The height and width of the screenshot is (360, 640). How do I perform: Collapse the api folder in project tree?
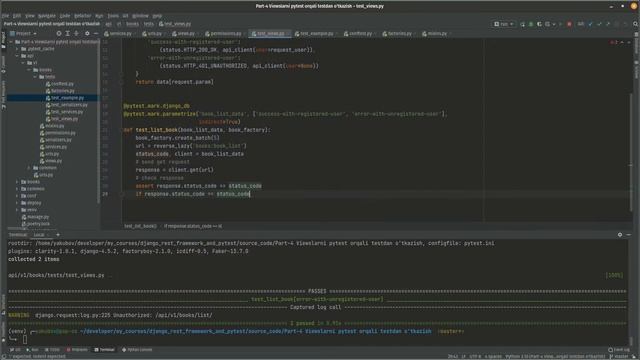pyautogui.click(x=17, y=56)
